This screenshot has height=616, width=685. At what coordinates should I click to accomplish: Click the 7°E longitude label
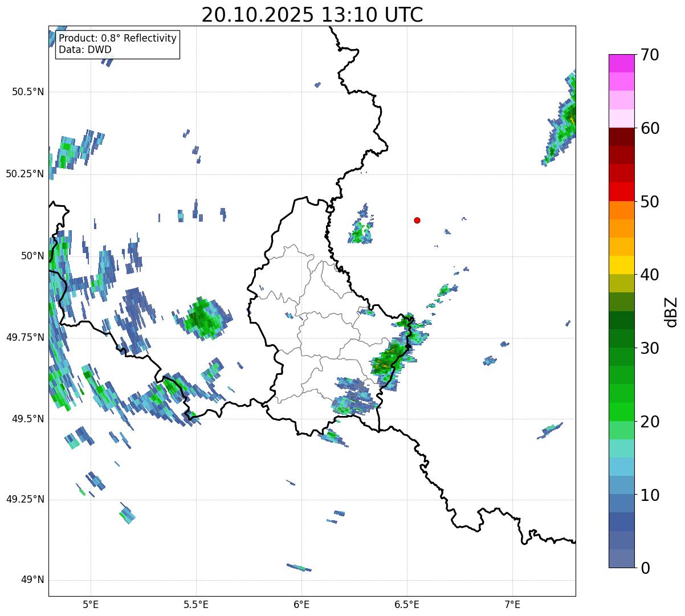(x=512, y=605)
